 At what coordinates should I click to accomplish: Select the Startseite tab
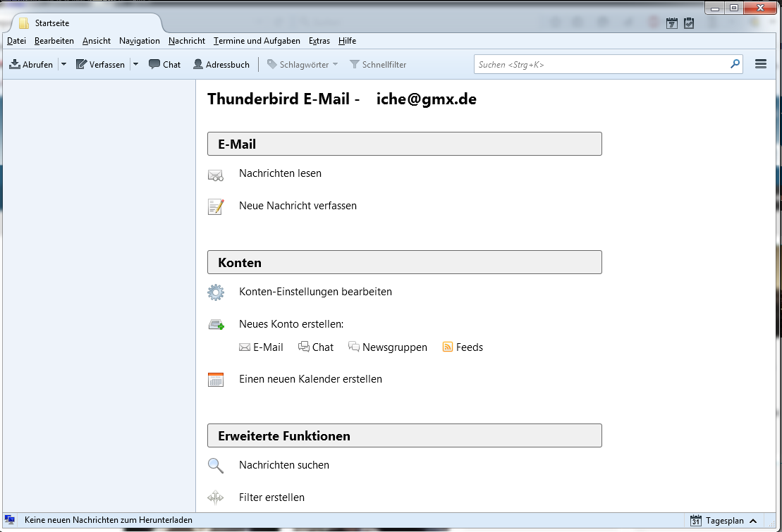(86, 23)
